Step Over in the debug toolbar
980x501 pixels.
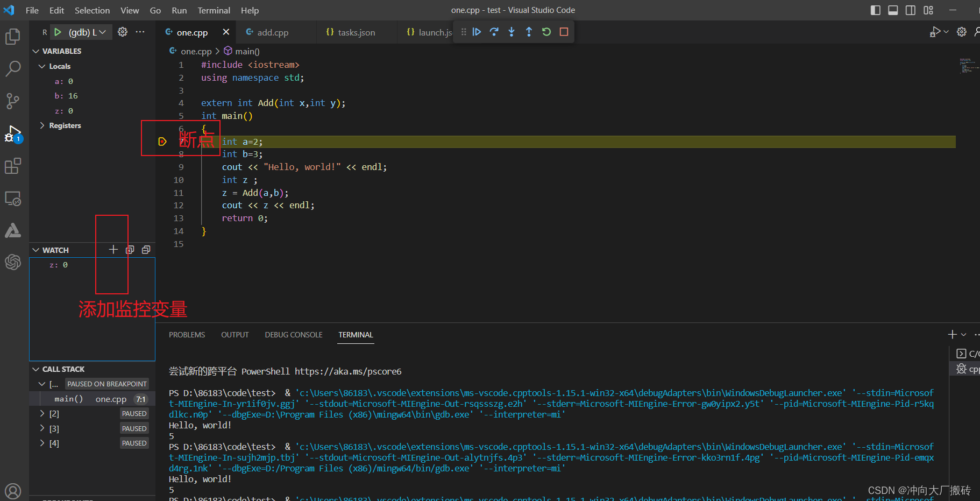[494, 32]
